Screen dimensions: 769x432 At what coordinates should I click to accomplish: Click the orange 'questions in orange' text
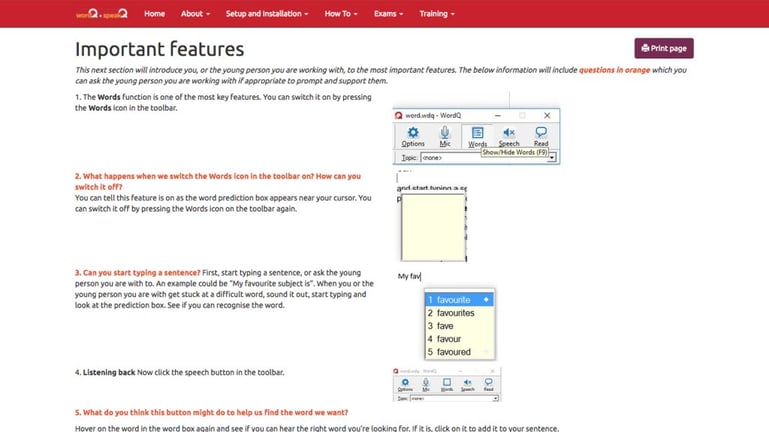[615, 70]
